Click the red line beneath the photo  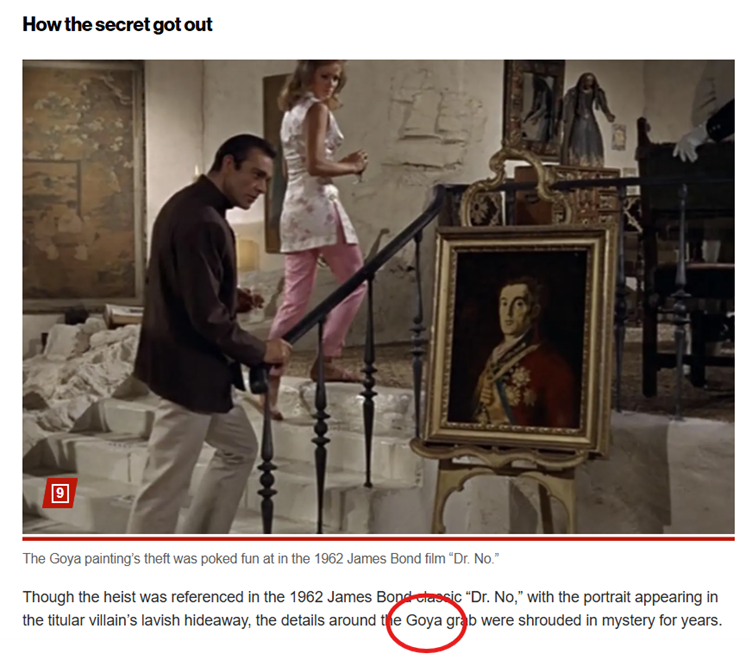(x=378, y=539)
